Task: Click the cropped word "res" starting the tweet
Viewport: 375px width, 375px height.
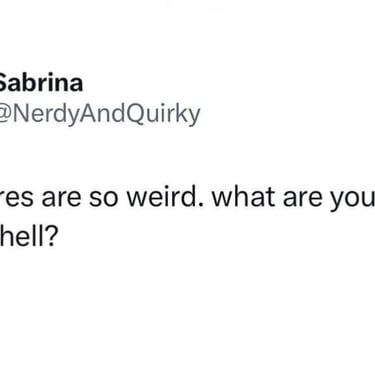Action: point(17,199)
